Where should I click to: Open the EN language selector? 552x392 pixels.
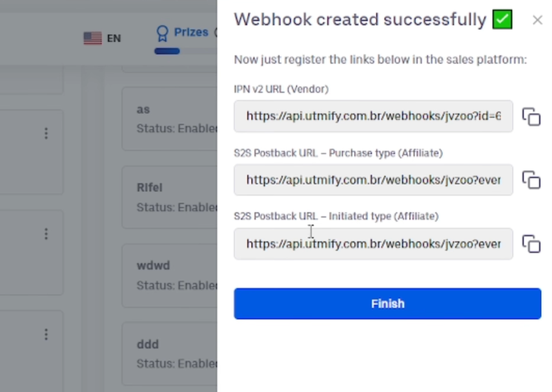tap(103, 38)
